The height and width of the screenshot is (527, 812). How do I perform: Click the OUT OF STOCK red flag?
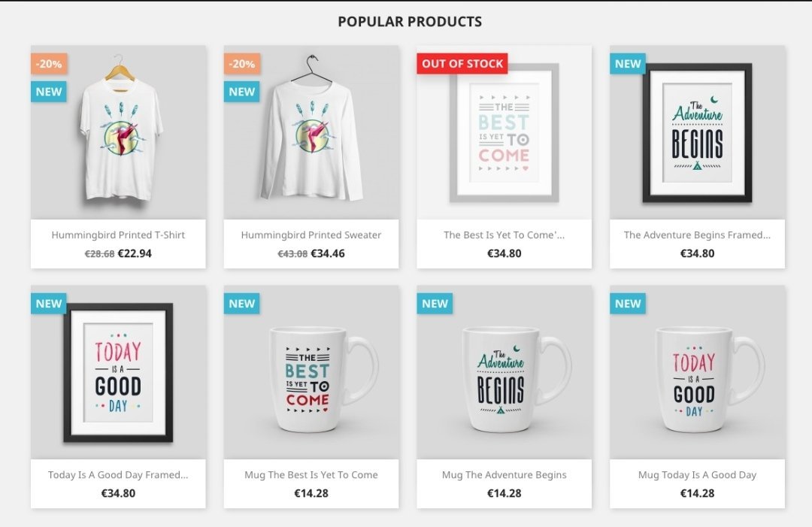[x=462, y=64]
